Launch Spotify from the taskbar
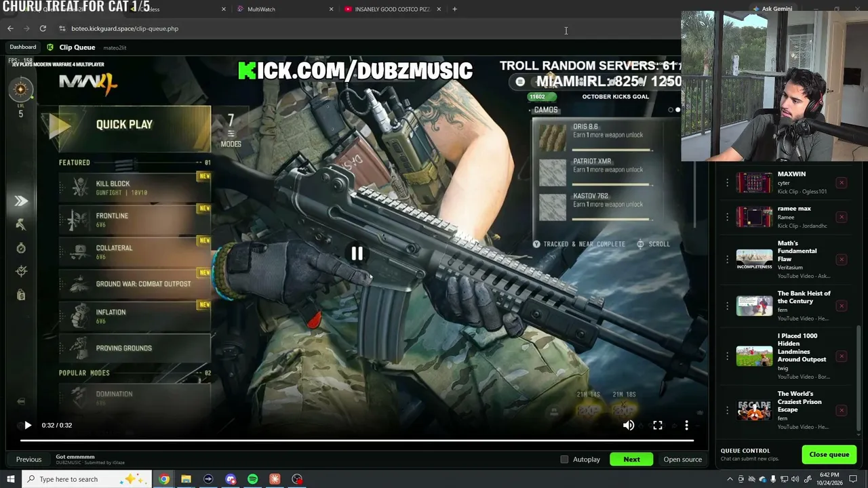The width and height of the screenshot is (868, 488). [x=252, y=479]
